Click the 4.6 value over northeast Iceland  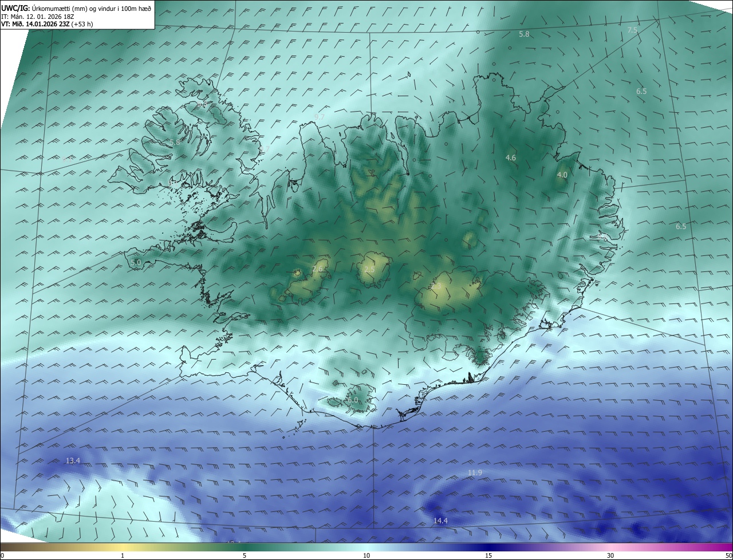(x=511, y=157)
